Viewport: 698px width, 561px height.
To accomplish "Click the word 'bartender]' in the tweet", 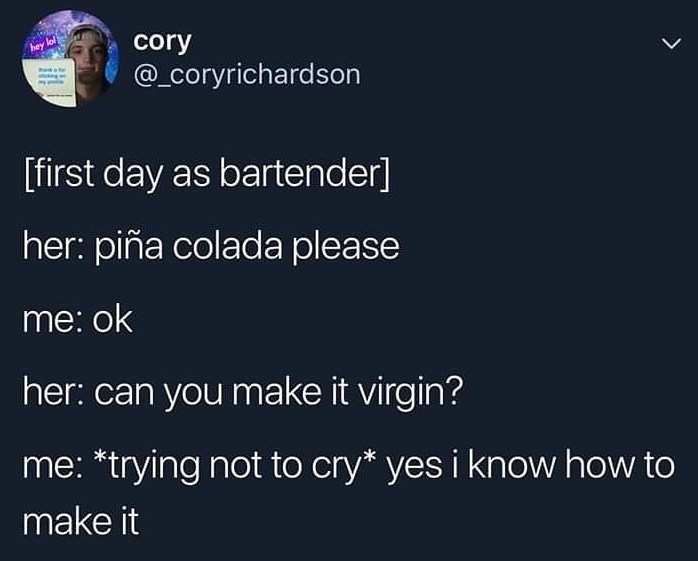I will coord(304,173).
